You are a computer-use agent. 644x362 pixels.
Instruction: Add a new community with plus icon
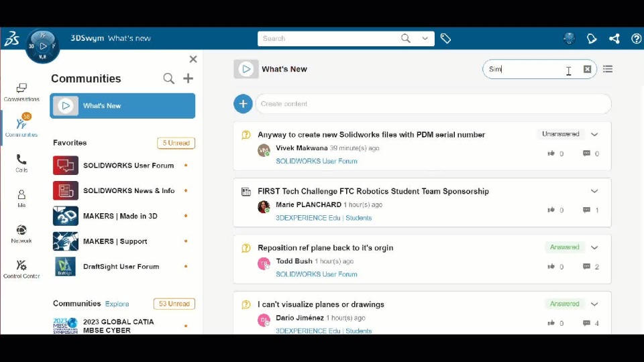pos(188,78)
